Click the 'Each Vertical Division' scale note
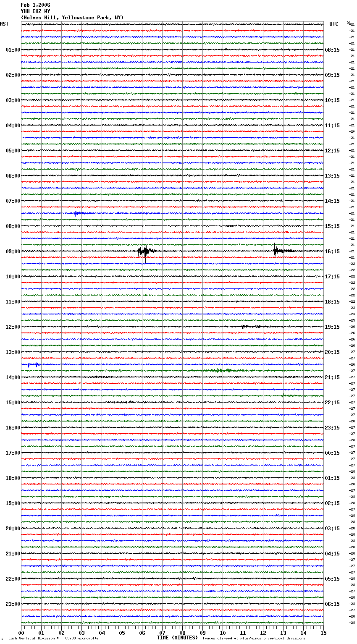This screenshot has width=357, height=644. tap(34, 638)
